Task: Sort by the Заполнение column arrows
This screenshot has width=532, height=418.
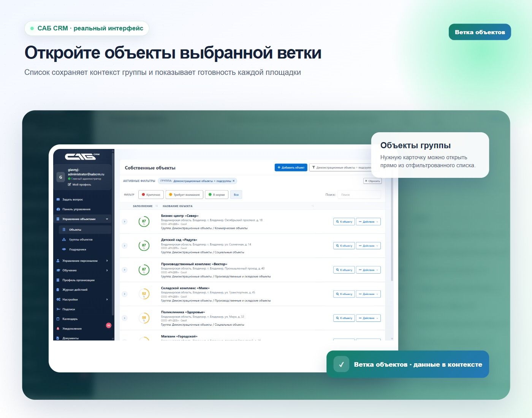Action: pyautogui.click(x=157, y=206)
